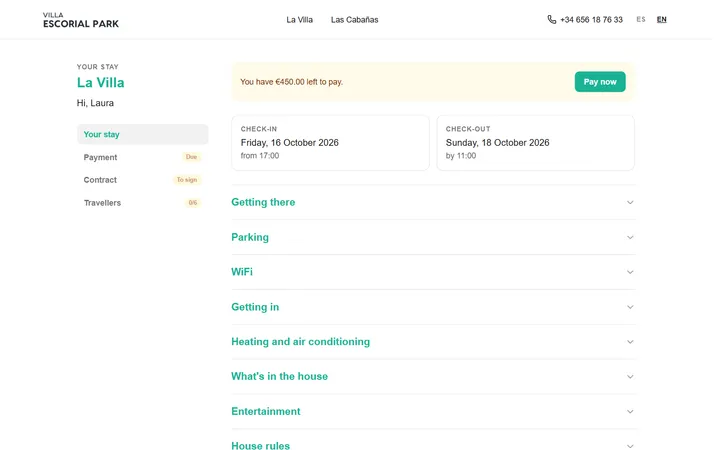The height and width of the screenshot is (450, 720).
Task: Open the Travellers sidebar item
Action: pos(142,203)
